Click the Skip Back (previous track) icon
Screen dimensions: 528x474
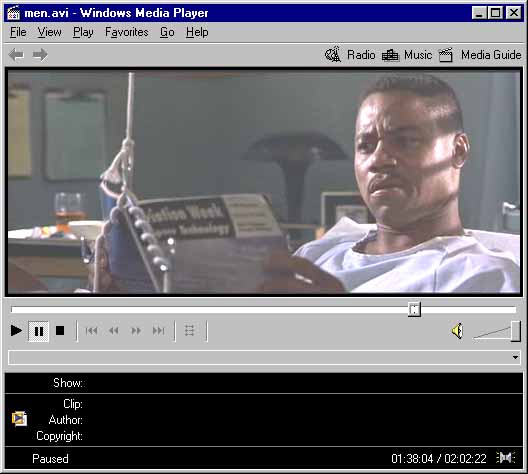(91, 331)
